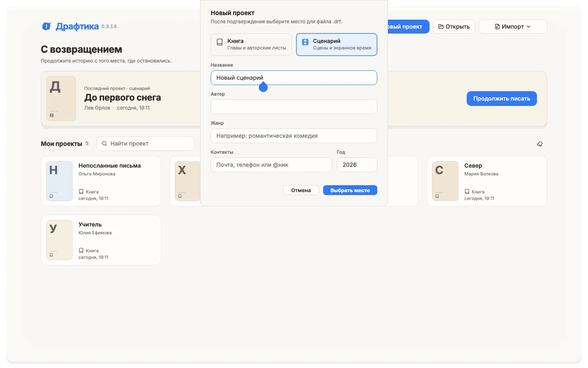Select the Книга project type

tap(251, 44)
